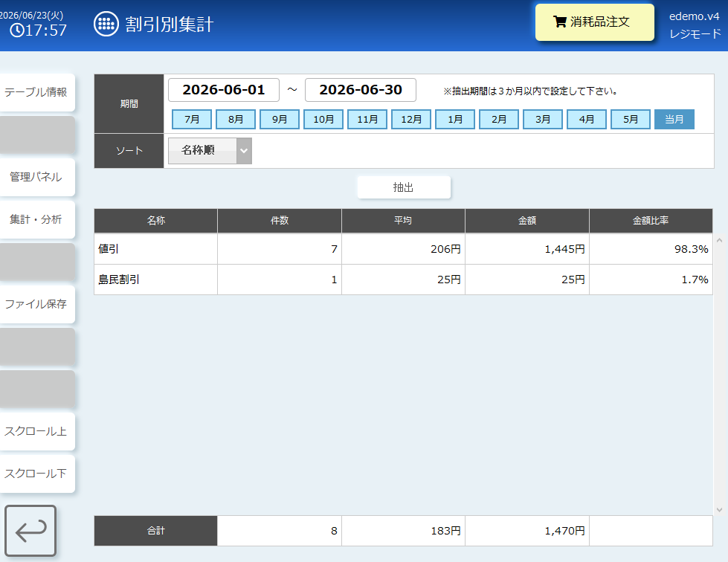Select the 9月 month button
The image size is (728, 562).
pyautogui.click(x=280, y=119)
